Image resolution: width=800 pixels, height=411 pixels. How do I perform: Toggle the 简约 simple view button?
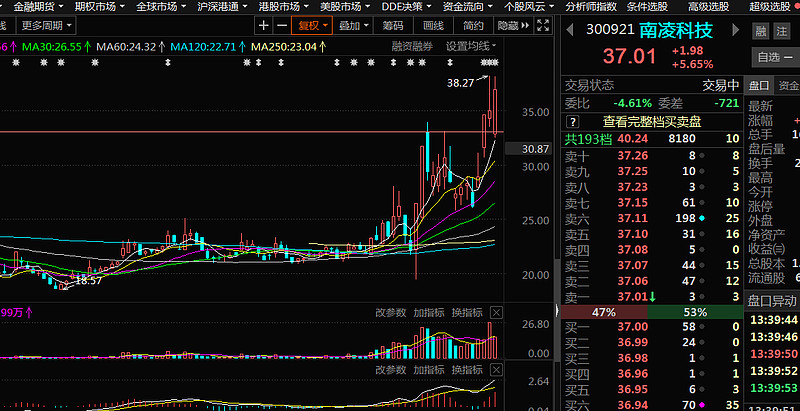[x=473, y=25]
